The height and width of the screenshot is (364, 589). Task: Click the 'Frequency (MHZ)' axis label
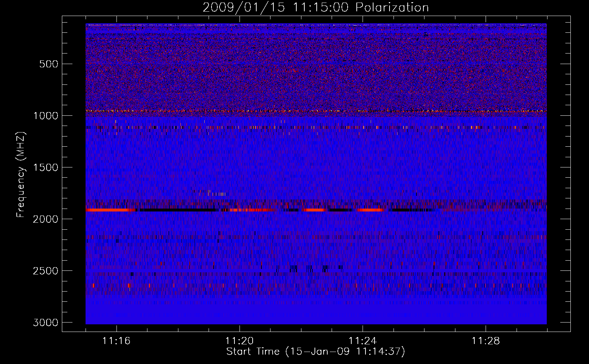pos(21,175)
